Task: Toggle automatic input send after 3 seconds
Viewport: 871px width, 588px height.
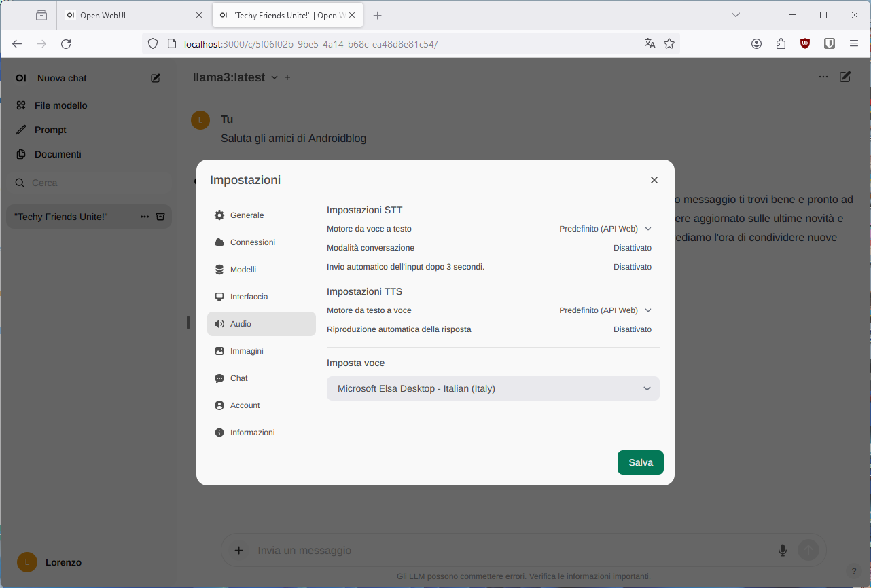Action: tap(632, 267)
